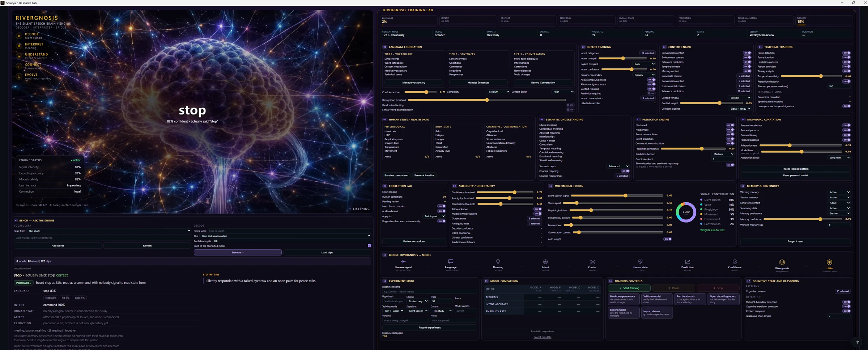Click the Intent strength slider
868x350 pixels.
pyautogui.click(x=624, y=59)
